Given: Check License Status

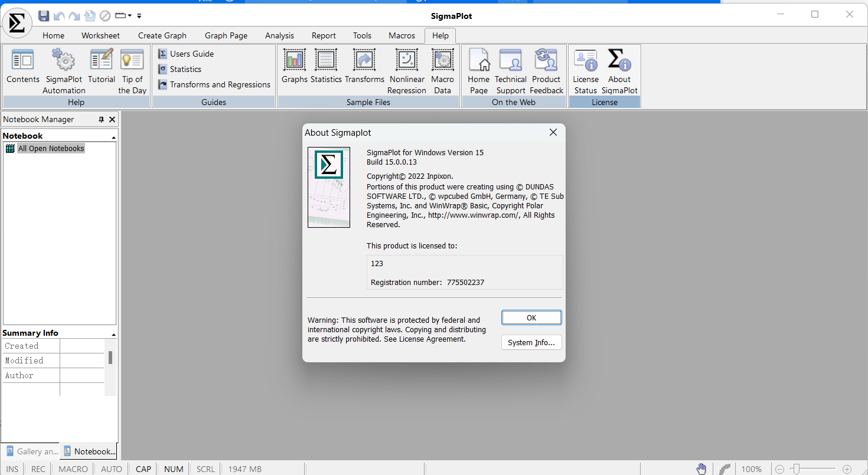Looking at the screenshot, I should 586,71.
